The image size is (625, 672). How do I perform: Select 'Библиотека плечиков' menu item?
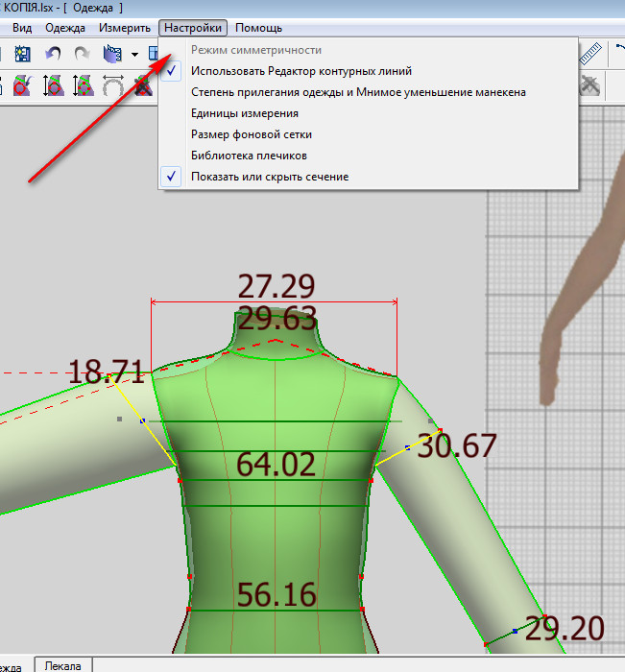click(x=249, y=156)
